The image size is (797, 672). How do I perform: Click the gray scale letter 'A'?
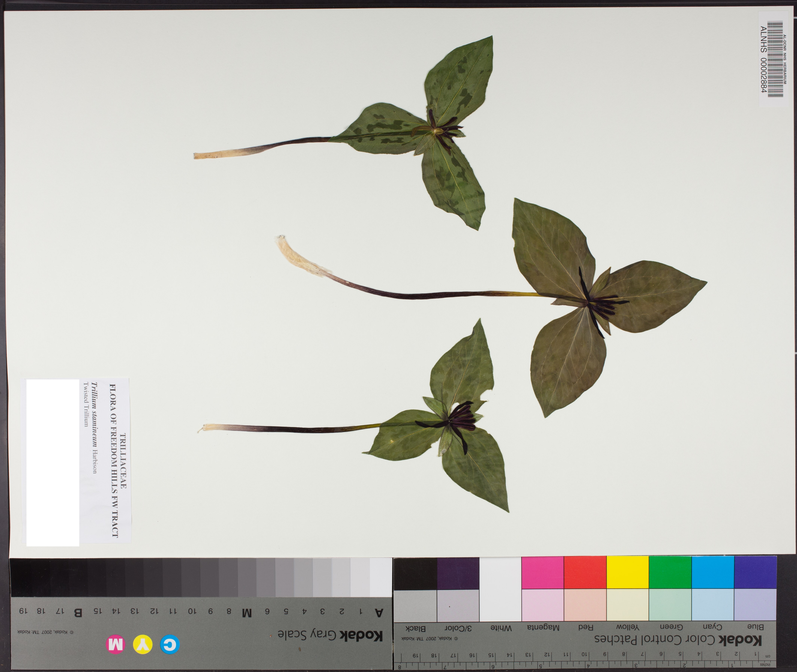tap(379, 612)
